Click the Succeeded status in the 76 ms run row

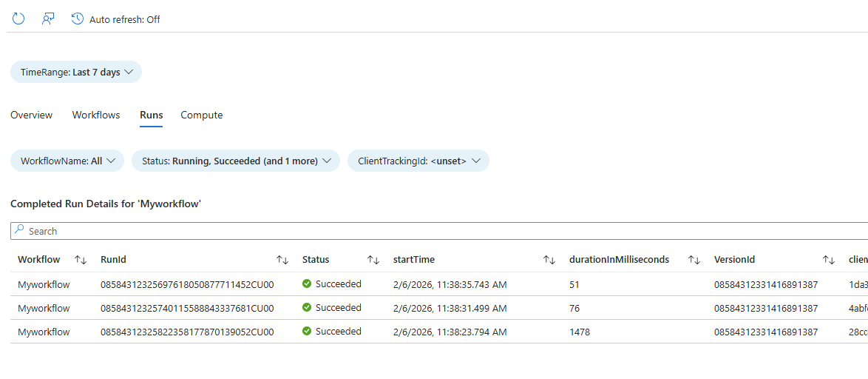pyautogui.click(x=338, y=308)
